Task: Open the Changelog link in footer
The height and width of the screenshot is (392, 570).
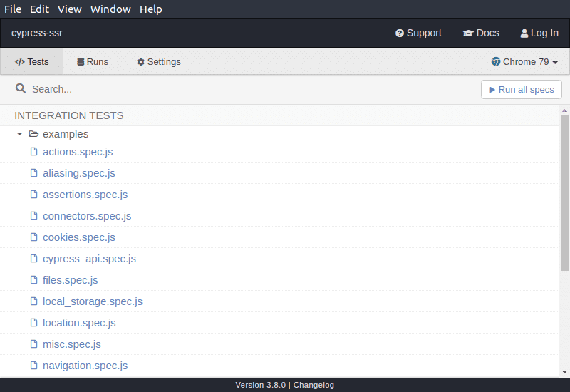Action: [313, 385]
